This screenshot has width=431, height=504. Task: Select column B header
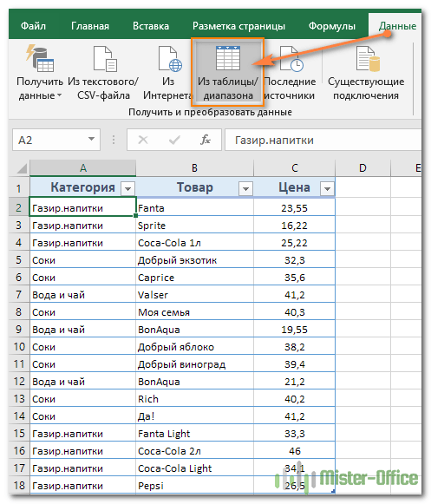(x=194, y=168)
